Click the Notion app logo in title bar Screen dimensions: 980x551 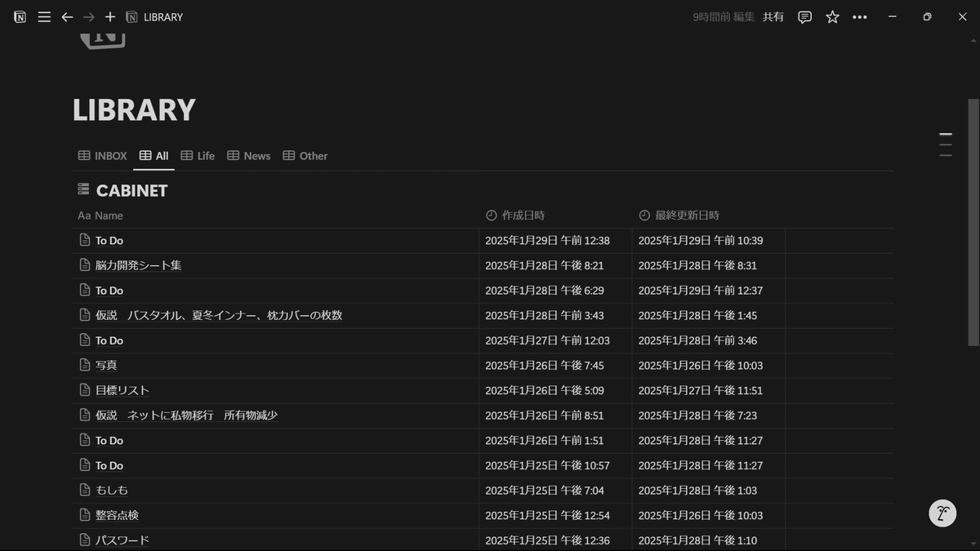pos(20,17)
